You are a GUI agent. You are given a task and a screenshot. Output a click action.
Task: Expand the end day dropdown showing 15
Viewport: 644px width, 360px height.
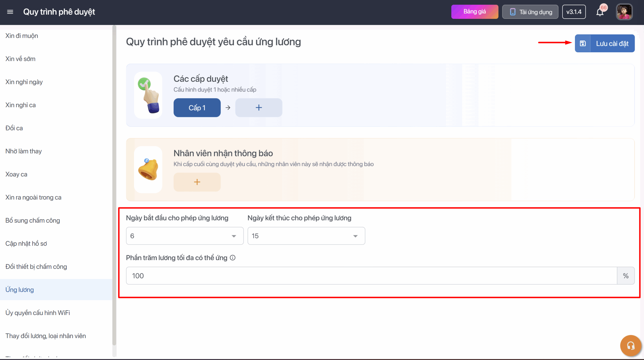click(x=306, y=236)
